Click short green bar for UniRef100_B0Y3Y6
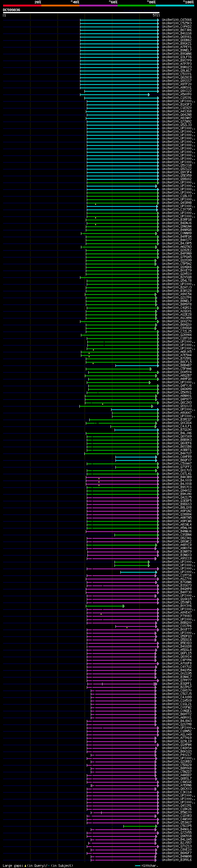The width and height of the screenshot is (197, 868). [x=105, y=606]
